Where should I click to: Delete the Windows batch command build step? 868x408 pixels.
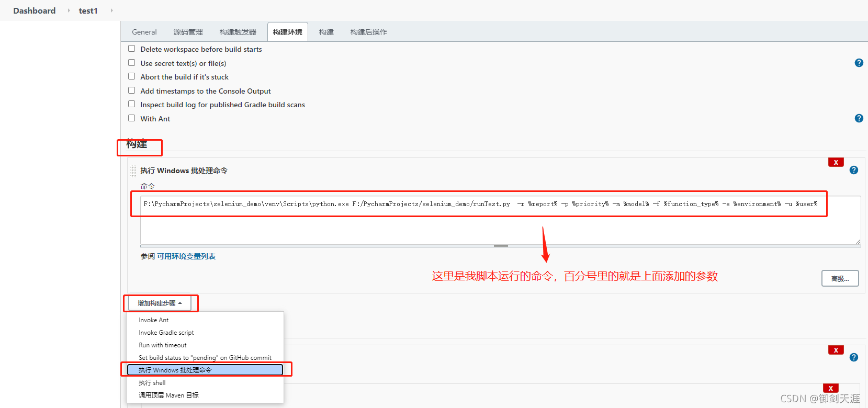pyautogui.click(x=836, y=162)
